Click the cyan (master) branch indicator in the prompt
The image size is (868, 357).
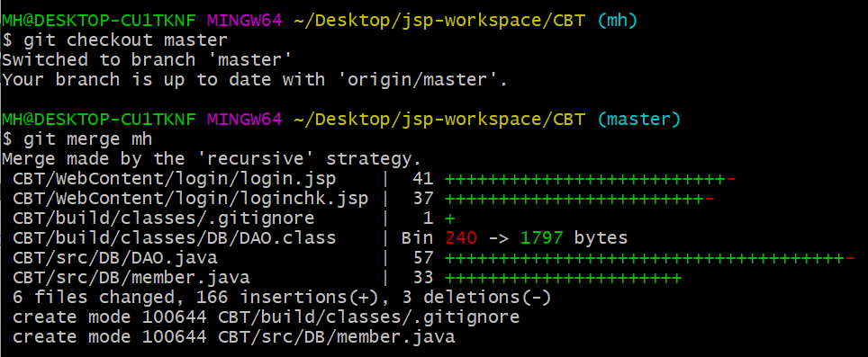640,120
